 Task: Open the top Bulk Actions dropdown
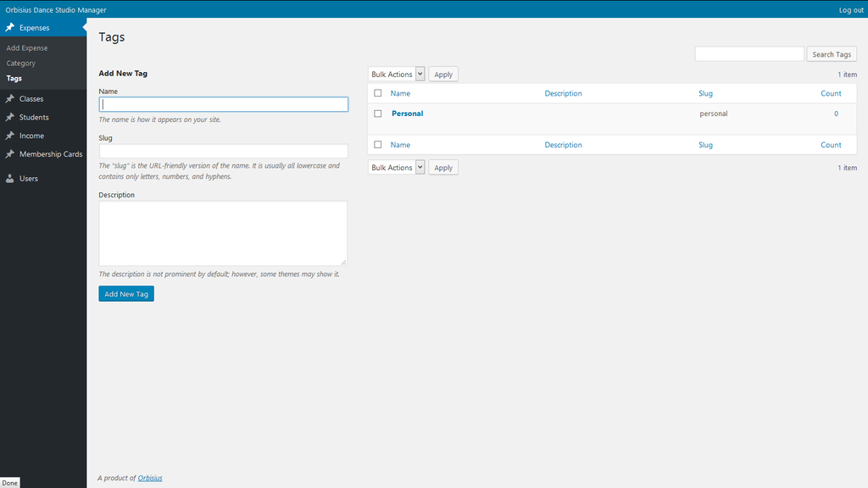tap(397, 75)
